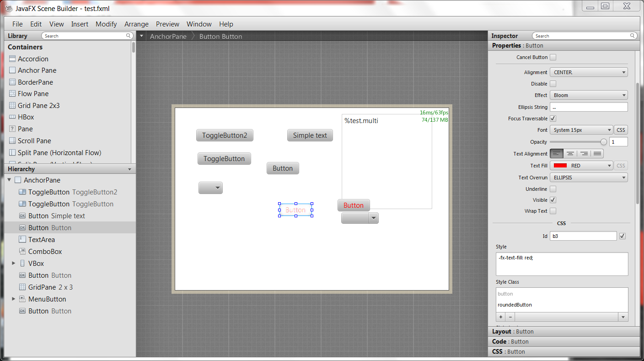This screenshot has width=644, height=361.
Task: Open the Preview menu
Action: pyautogui.click(x=167, y=24)
